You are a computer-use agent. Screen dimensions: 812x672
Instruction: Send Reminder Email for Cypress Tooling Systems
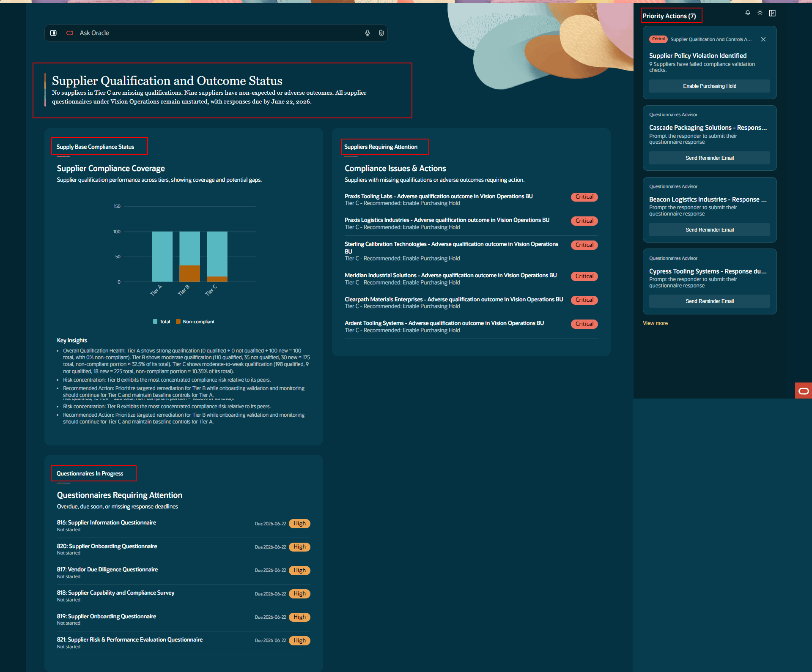pyautogui.click(x=710, y=301)
